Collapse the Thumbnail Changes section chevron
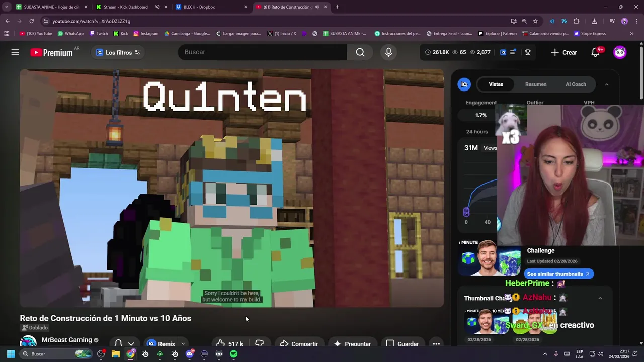The width and height of the screenshot is (644, 362). click(x=600, y=298)
